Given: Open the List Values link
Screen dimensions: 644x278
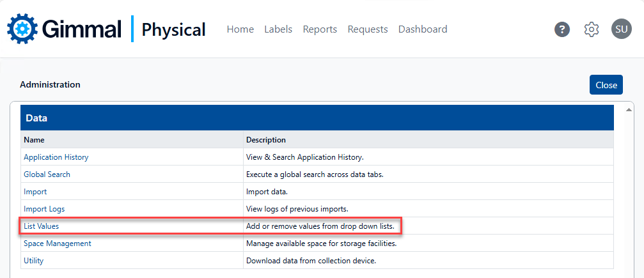Looking at the screenshot, I should click(x=42, y=226).
